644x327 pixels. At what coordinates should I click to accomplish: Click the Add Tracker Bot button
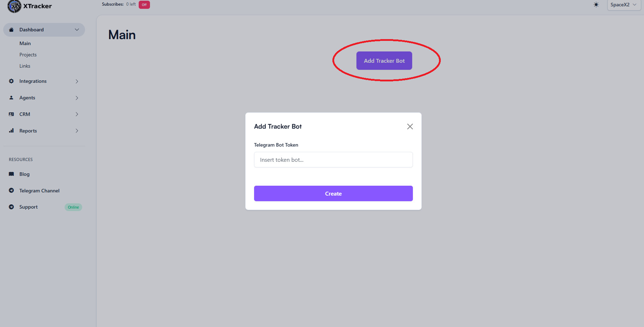click(x=384, y=61)
